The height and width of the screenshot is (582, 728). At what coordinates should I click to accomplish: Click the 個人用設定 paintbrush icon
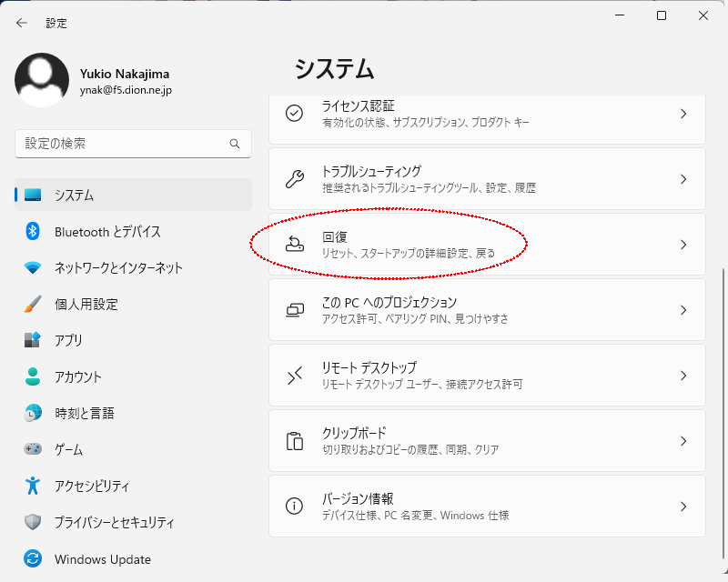pyautogui.click(x=33, y=304)
